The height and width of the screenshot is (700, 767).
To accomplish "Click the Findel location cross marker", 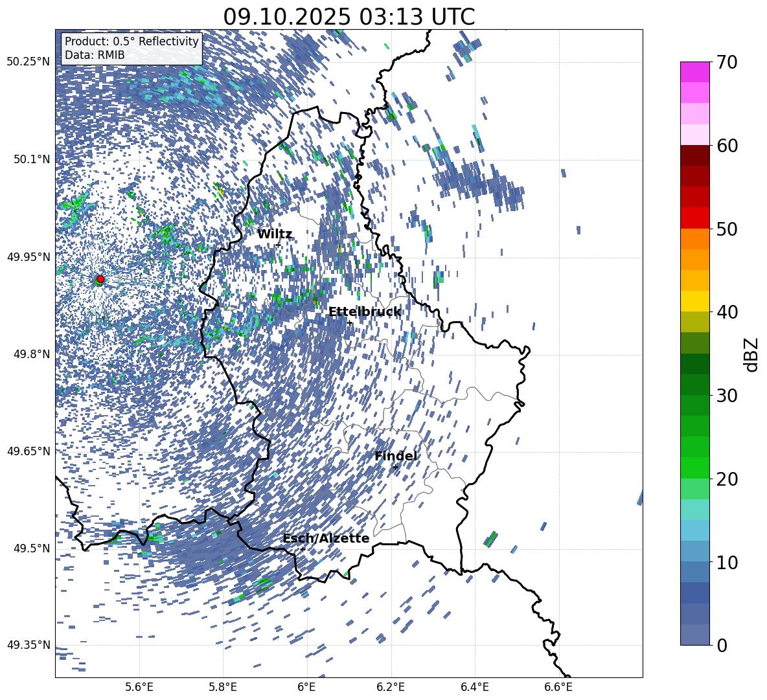I will click(395, 468).
